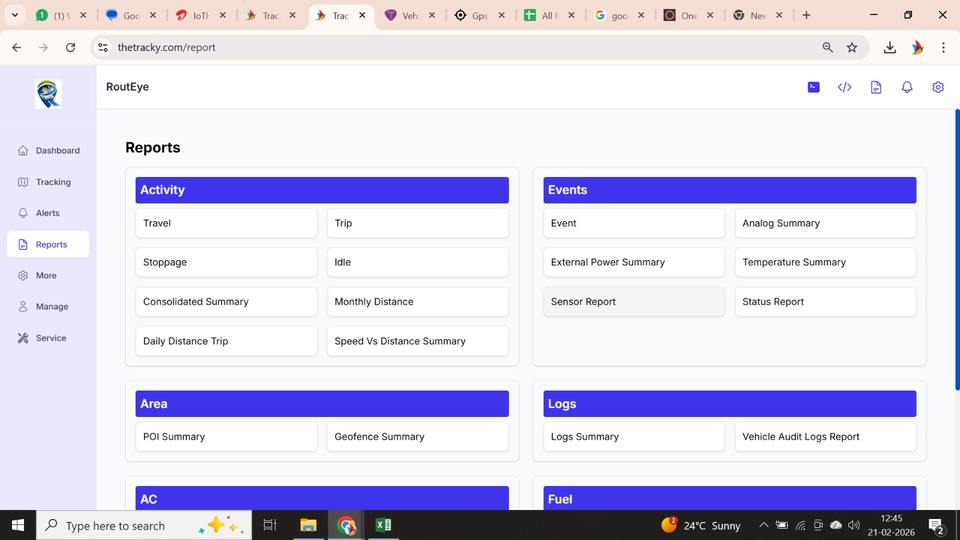Switch to the Gps browser tab
960x540 pixels.
479,15
